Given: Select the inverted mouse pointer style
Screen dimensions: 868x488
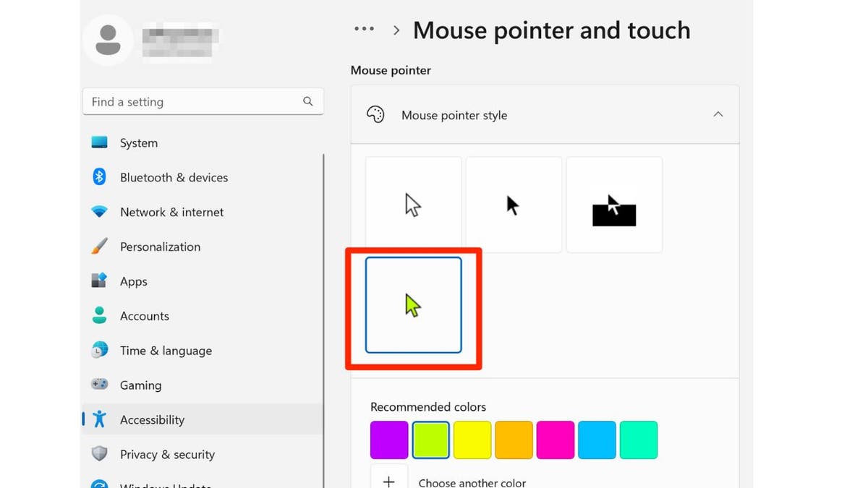Looking at the screenshot, I should pyautogui.click(x=614, y=205).
